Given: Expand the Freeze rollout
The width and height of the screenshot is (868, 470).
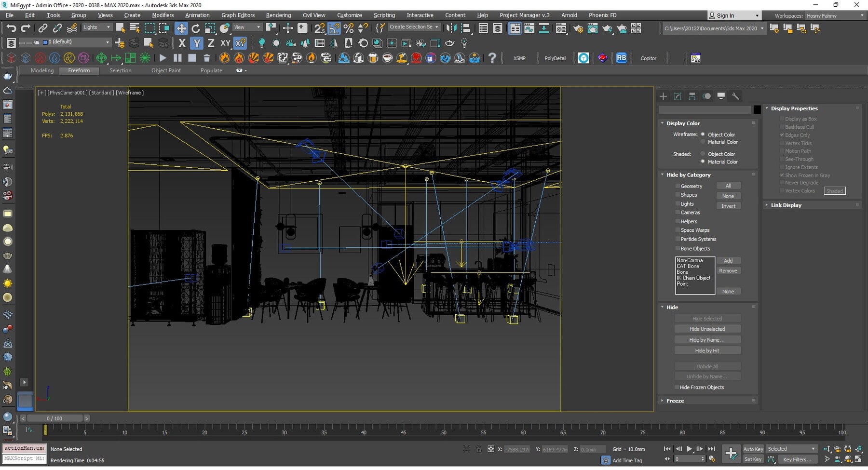Looking at the screenshot, I should pos(675,401).
